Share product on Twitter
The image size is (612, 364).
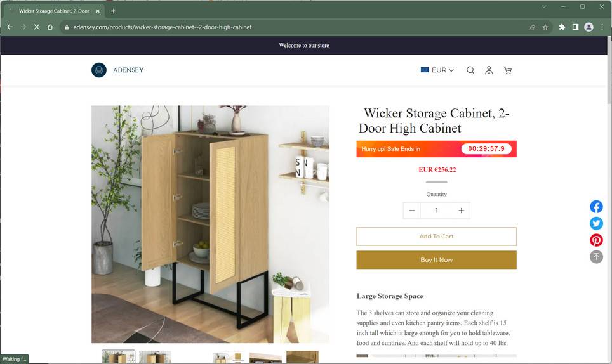pos(596,223)
